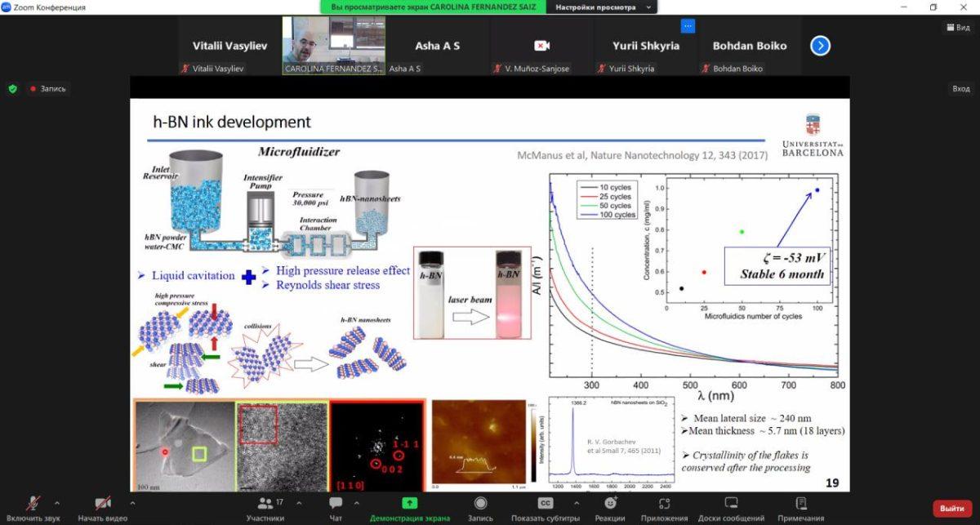Image resolution: width=980 pixels, height=525 pixels.
Task: Leave the meeting with Выйти button
Action: point(951,509)
